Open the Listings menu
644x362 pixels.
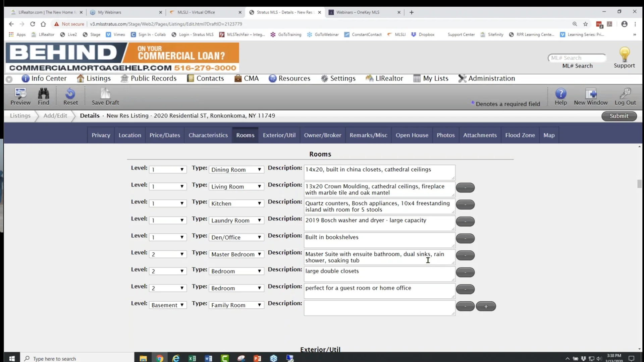tap(94, 78)
